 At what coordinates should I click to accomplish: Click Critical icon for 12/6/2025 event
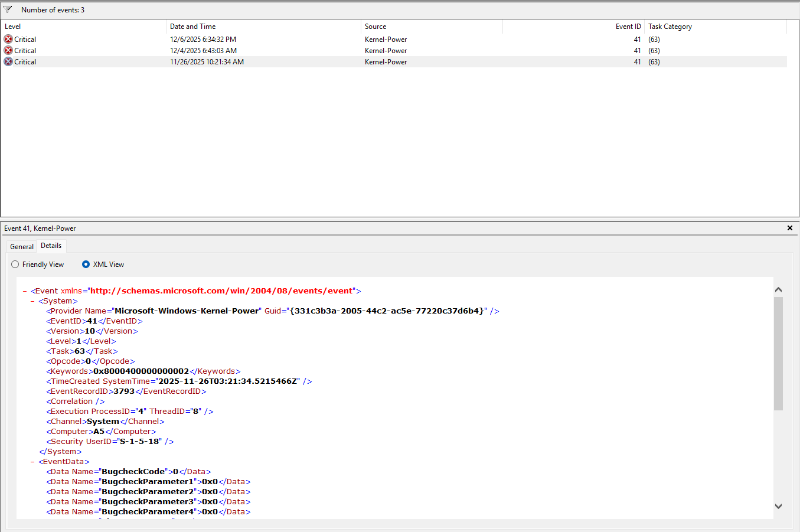point(8,39)
